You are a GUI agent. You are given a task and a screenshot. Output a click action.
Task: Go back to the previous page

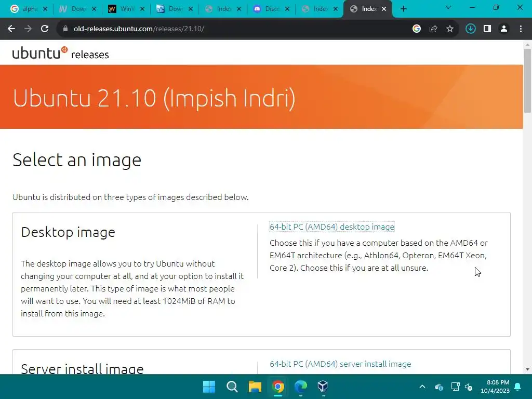[x=11, y=29]
